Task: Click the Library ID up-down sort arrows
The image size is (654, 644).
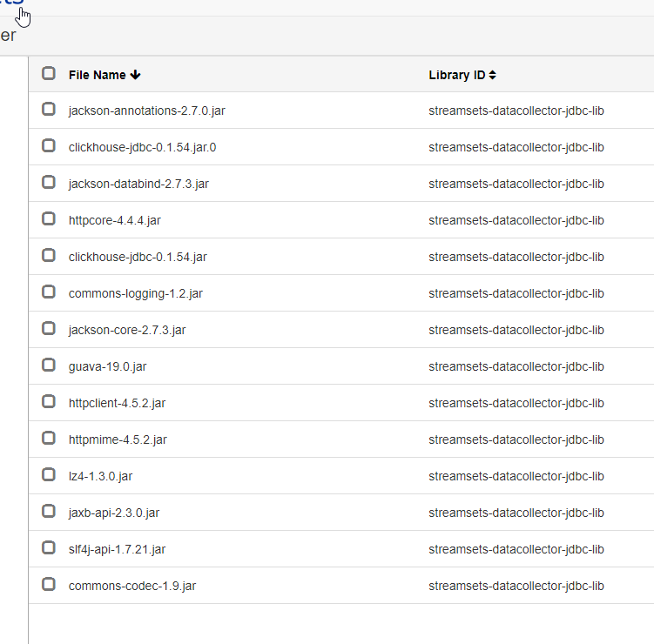Action: 492,75
